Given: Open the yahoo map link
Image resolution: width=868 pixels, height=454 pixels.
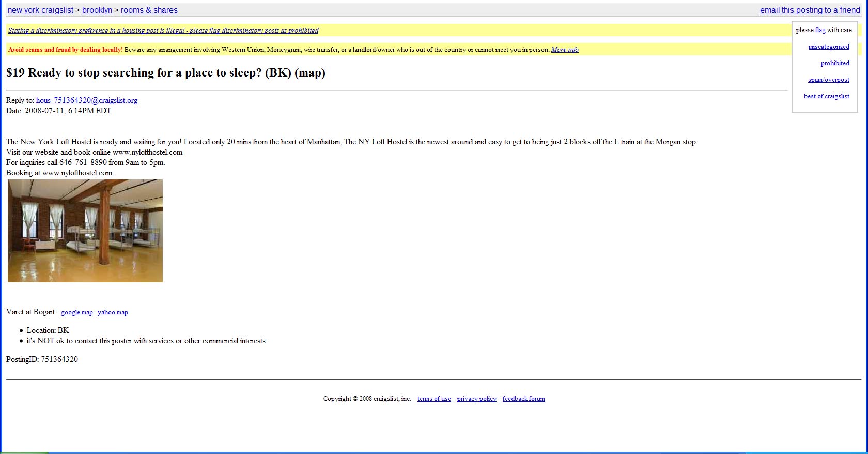Looking at the screenshot, I should point(113,312).
